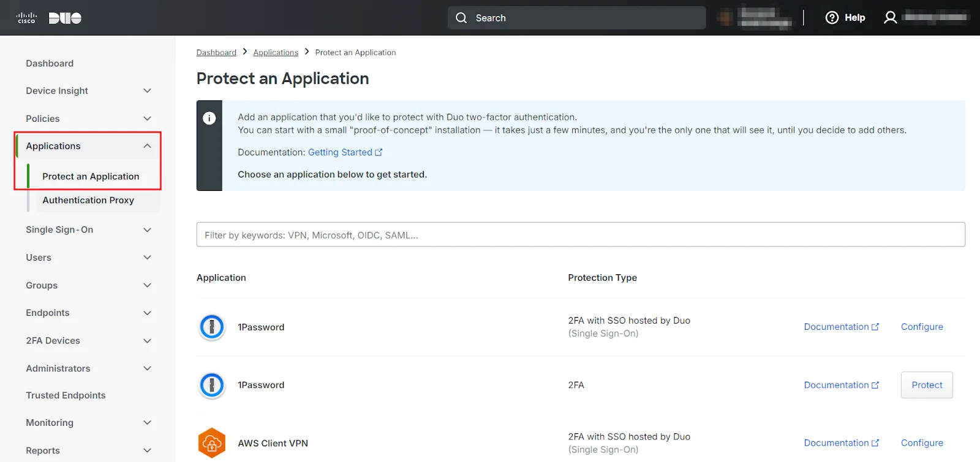This screenshot has height=462, width=980.
Task: Open Documentation for AWS Client VPN
Action: pyautogui.click(x=841, y=443)
